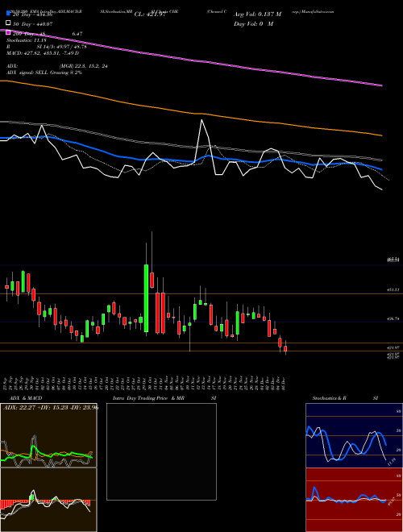Select the CL: 421.97 closing price label
Image resolution: width=403 pixels, height=532 pixels.
(x=150, y=15)
